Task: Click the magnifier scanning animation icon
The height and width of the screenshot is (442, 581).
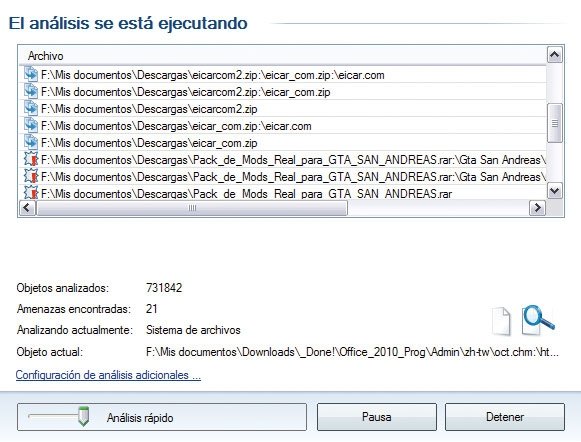Action: [538, 320]
